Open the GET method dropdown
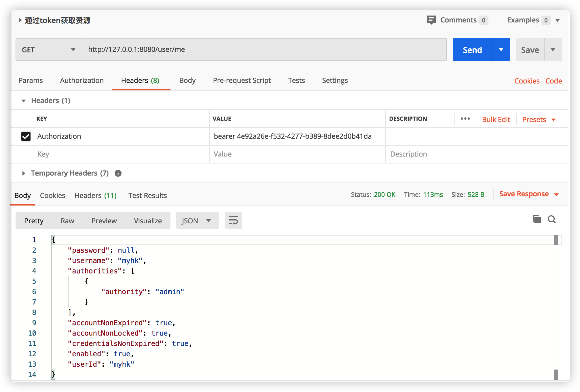Image resolution: width=580 pixels, height=392 pixels. (x=49, y=50)
